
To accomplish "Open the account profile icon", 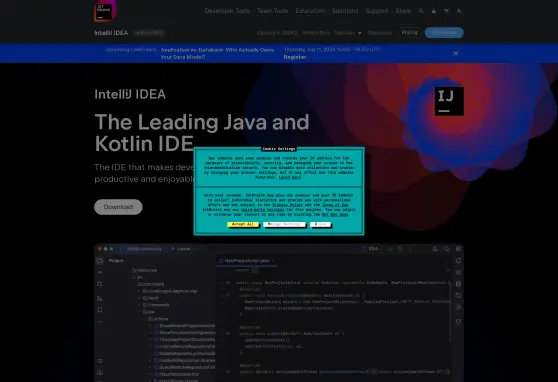I will tap(433, 11).
